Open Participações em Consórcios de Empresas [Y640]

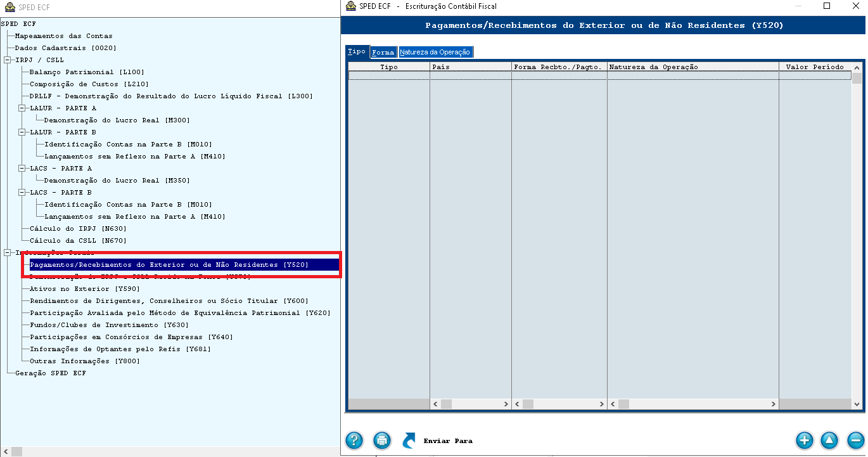tap(132, 337)
